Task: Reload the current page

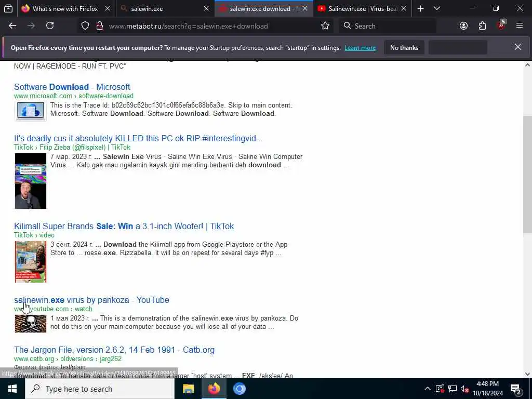Action: [x=50, y=26]
